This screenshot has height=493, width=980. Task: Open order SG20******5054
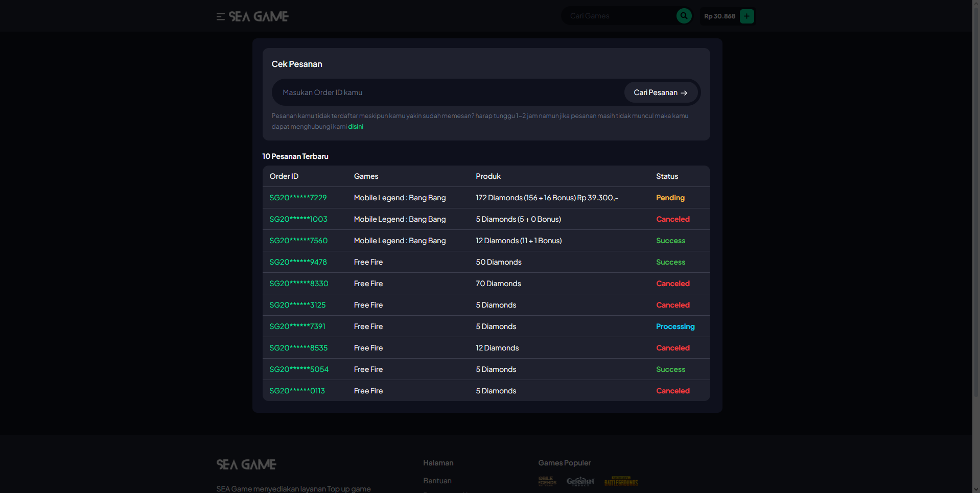pos(299,369)
